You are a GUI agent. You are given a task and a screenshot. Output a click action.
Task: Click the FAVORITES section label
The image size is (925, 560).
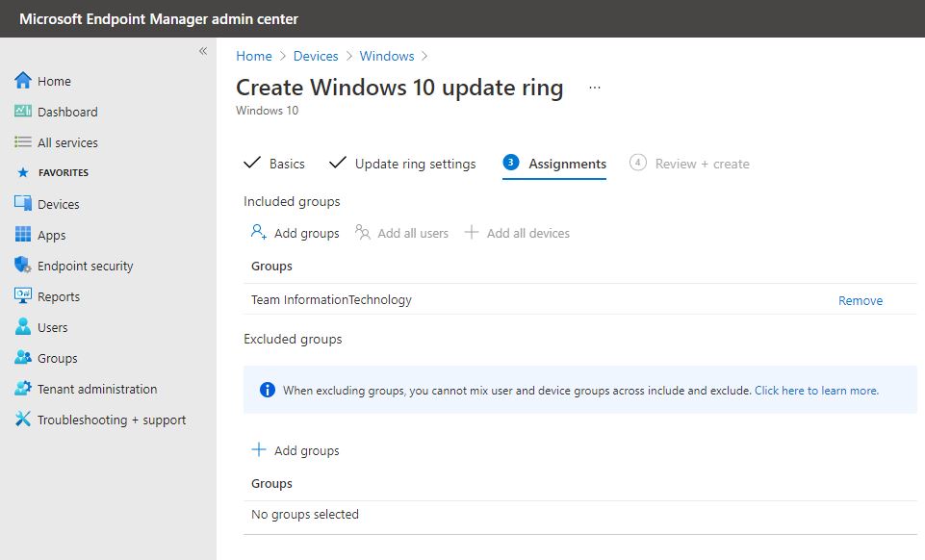click(64, 173)
